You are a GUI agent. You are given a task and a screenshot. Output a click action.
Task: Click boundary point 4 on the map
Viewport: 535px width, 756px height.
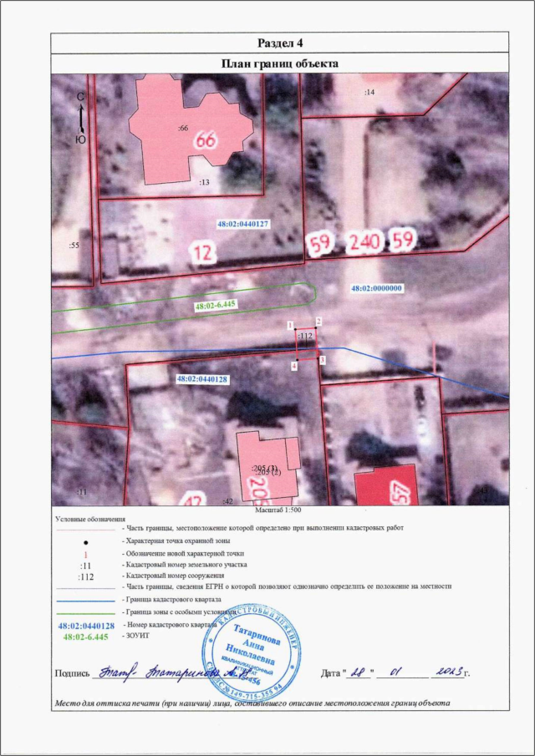click(294, 366)
